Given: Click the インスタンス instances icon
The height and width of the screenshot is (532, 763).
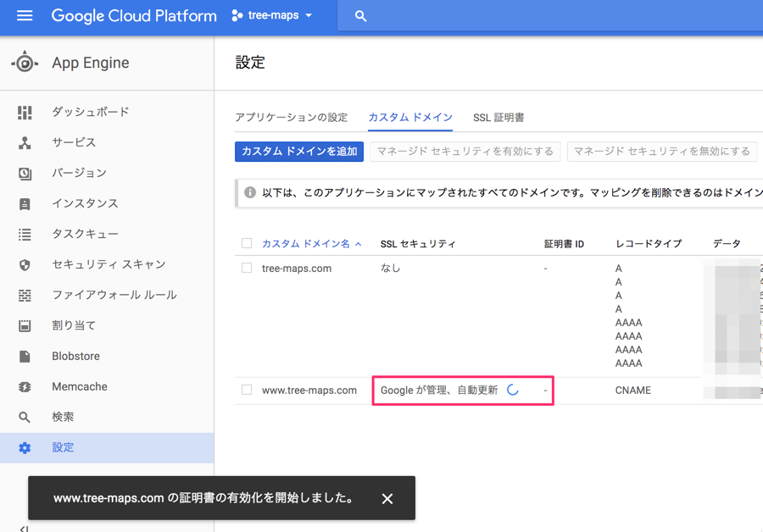Looking at the screenshot, I should (x=25, y=204).
